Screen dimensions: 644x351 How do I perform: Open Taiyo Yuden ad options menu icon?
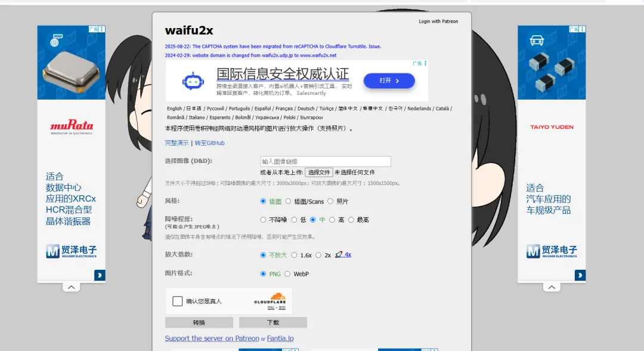(583, 29)
